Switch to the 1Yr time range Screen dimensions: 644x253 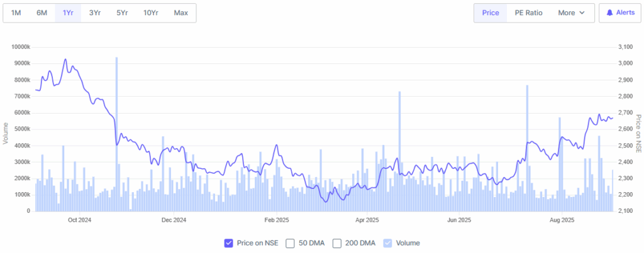[x=67, y=13]
